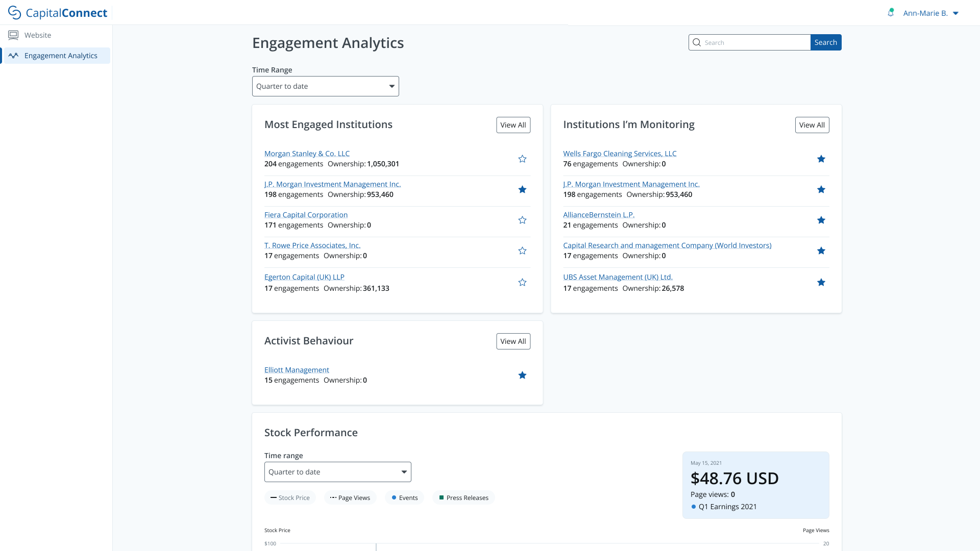Toggle the Events legend chip
Viewport: 980px width, 551px height.
[x=404, y=498]
